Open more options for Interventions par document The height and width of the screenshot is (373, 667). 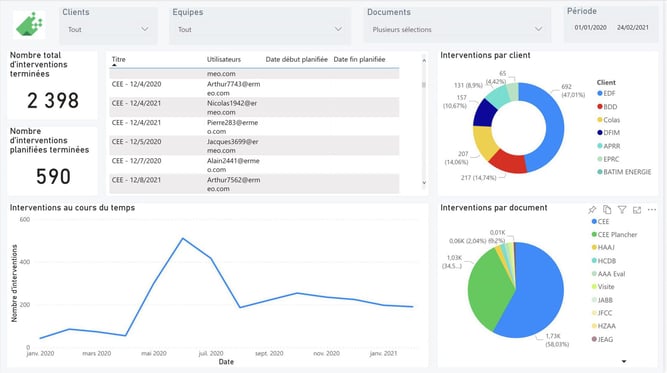pyautogui.click(x=652, y=210)
